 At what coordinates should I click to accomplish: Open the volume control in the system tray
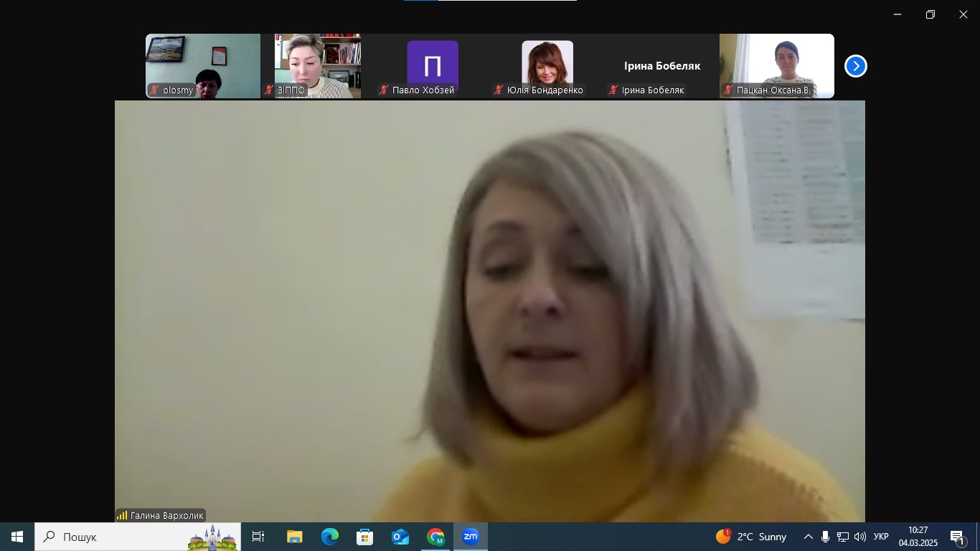click(860, 537)
